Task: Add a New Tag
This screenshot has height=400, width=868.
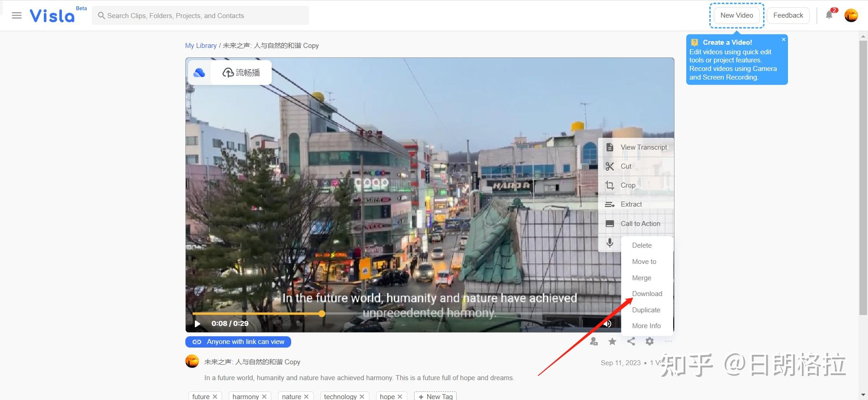Action: point(435,396)
